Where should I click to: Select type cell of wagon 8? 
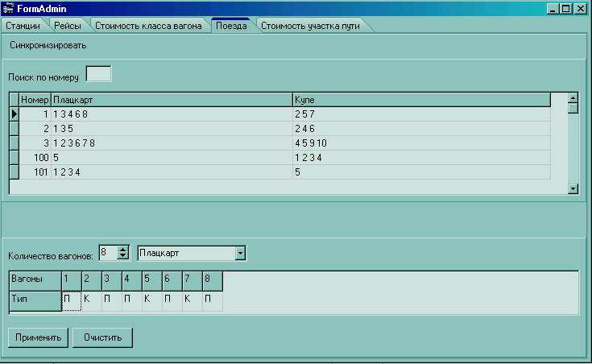pyautogui.click(x=213, y=301)
